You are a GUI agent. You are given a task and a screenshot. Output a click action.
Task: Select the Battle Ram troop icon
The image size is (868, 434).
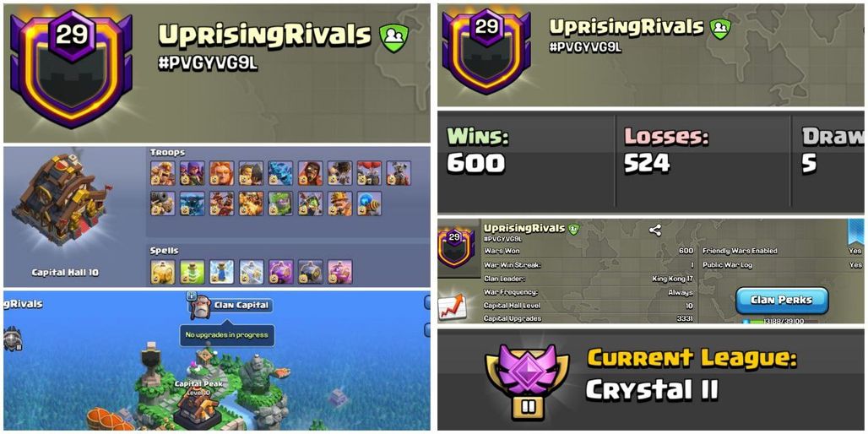tap(252, 173)
